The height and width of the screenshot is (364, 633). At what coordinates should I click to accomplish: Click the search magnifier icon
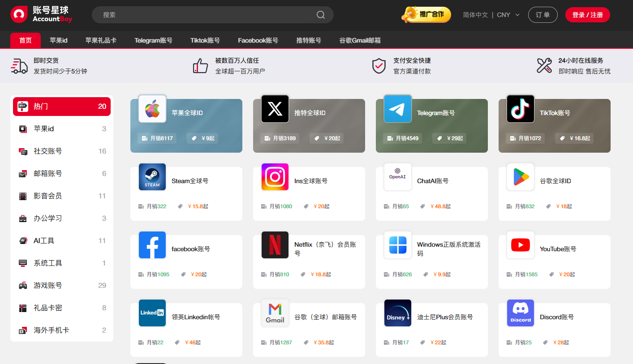321,15
